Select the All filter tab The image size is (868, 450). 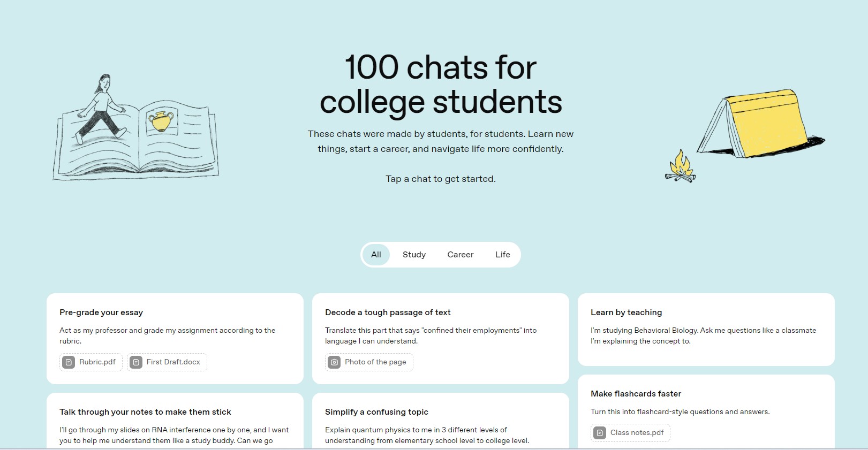tap(376, 255)
